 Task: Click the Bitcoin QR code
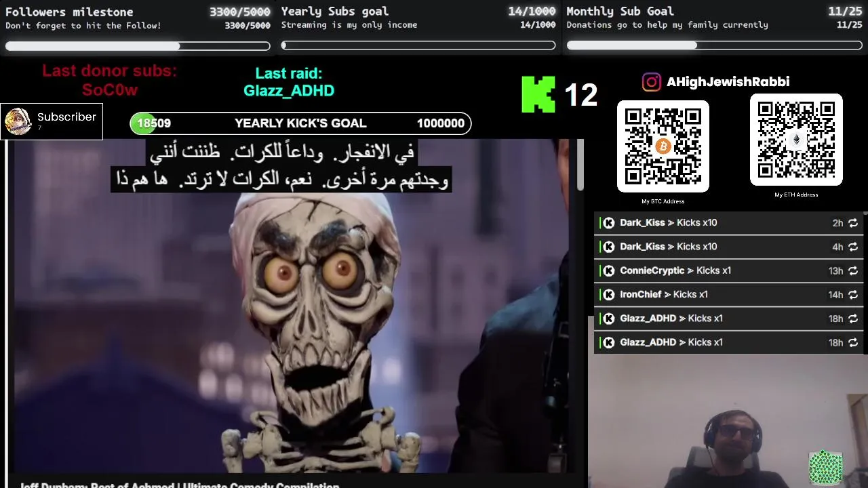click(x=663, y=146)
